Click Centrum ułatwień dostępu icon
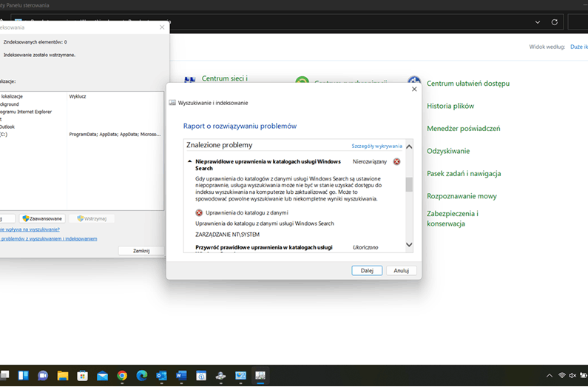Image resolution: width=588 pixels, height=387 pixels. (x=414, y=80)
